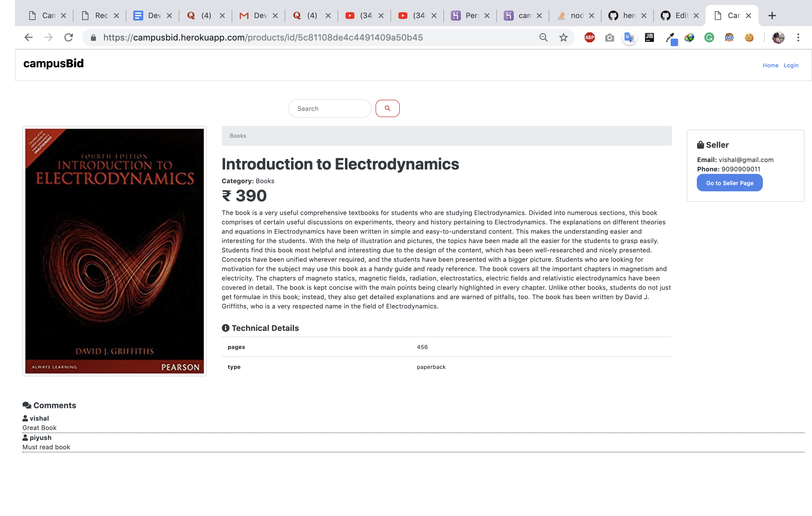Switch to the Gmail Dev tab
The height and width of the screenshot is (516, 812).
pyautogui.click(x=257, y=16)
